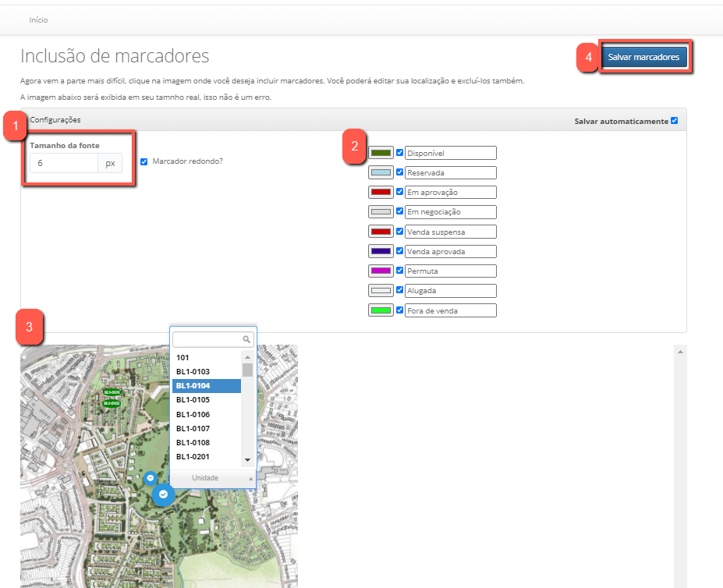Disable the Reservada status checkbox
Screen dimensions: 723x588
tap(400, 172)
